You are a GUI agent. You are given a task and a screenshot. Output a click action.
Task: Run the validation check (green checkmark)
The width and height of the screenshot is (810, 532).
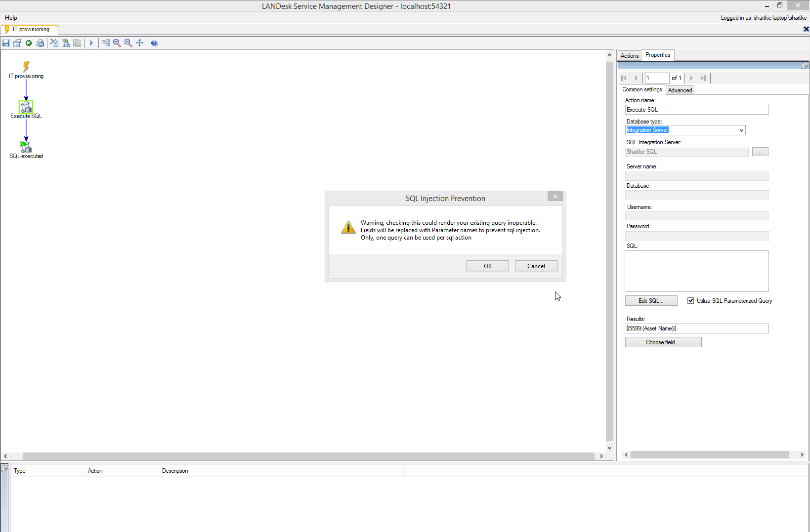[x=28, y=43]
